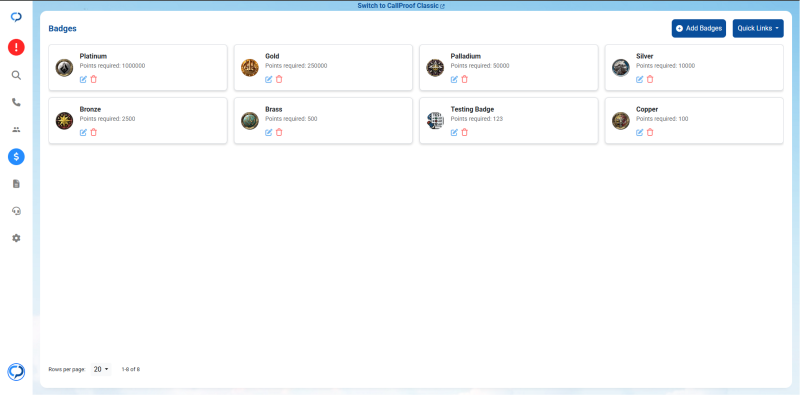Open the Rows per page selector
800x395 pixels.
101,369
